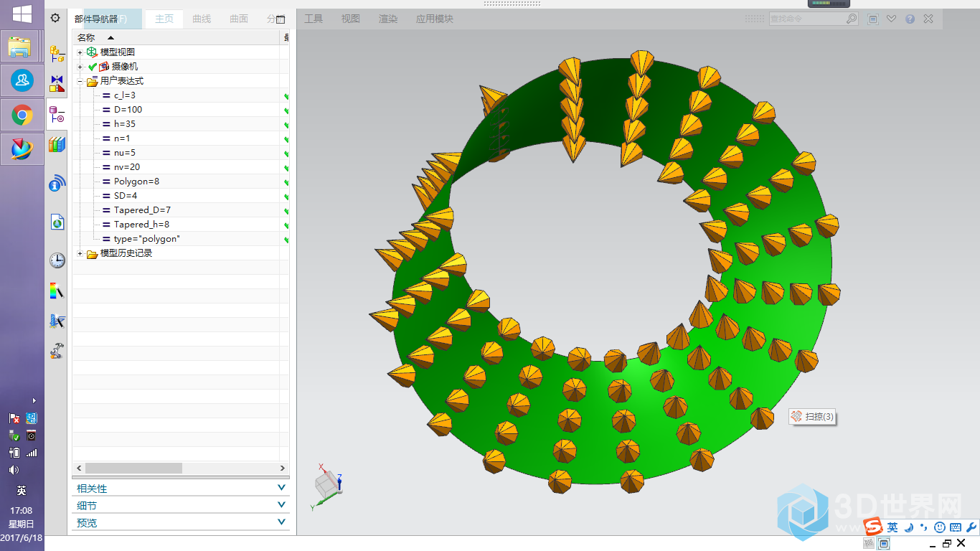Open Google Chrome on the taskbar

tap(22, 115)
